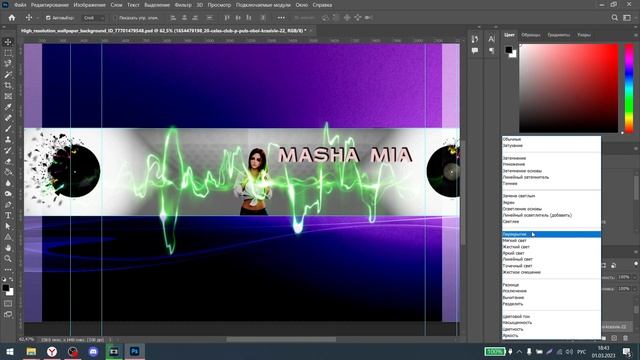Choose the Цветовой тон blend mode

pyautogui.click(x=551, y=316)
